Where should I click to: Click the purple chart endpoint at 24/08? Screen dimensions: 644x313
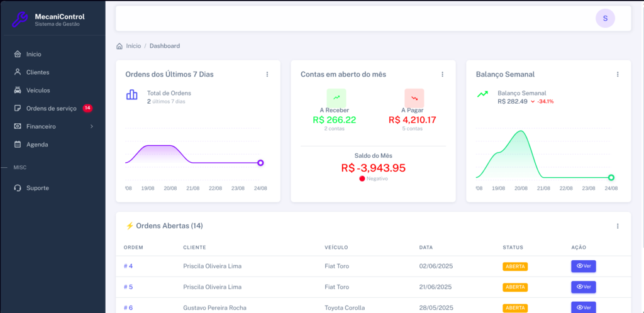pos(260,163)
